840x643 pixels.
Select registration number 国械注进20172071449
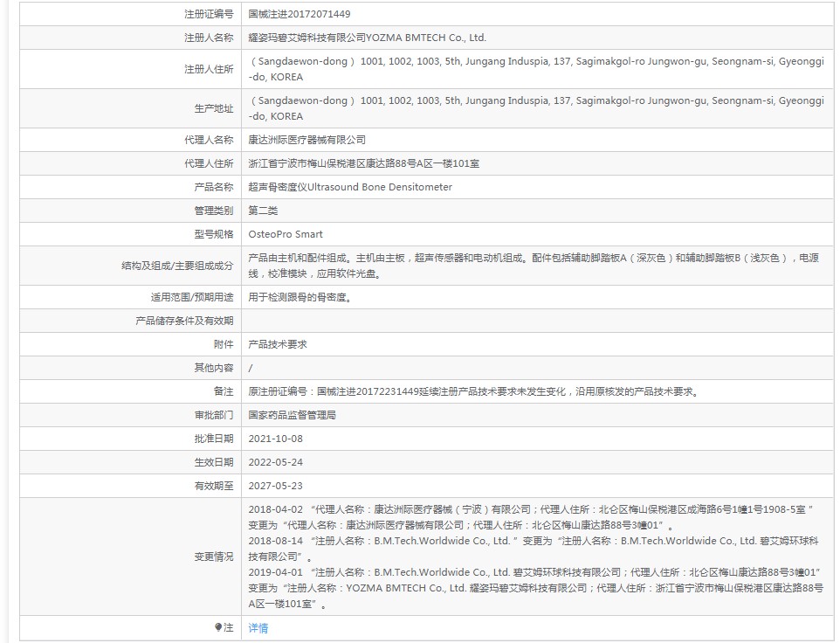pyautogui.click(x=300, y=14)
